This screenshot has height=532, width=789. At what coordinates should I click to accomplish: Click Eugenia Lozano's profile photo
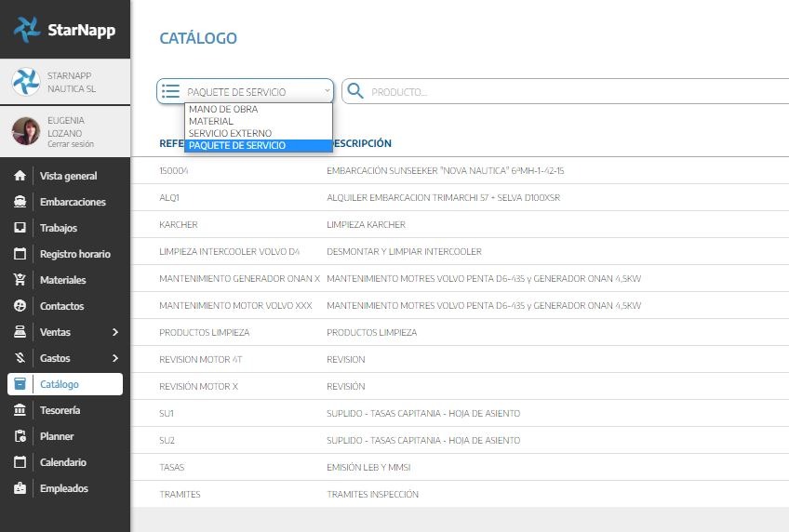(25, 131)
